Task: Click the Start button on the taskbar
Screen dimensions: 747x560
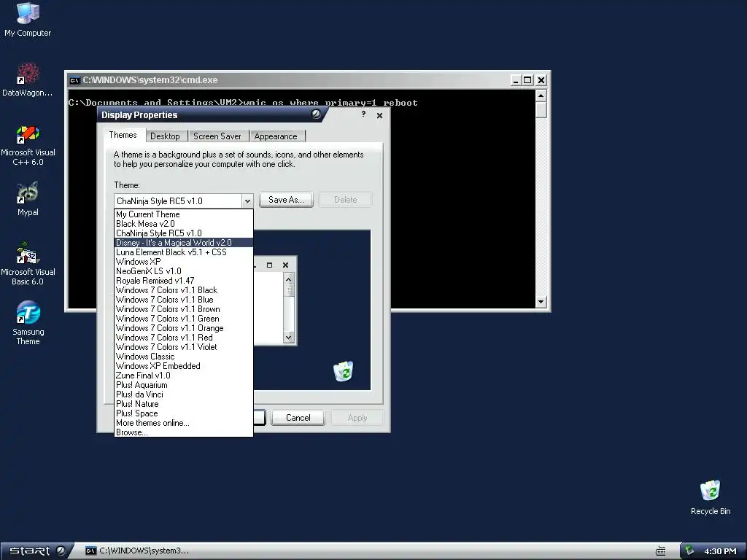Action: [36, 551]
